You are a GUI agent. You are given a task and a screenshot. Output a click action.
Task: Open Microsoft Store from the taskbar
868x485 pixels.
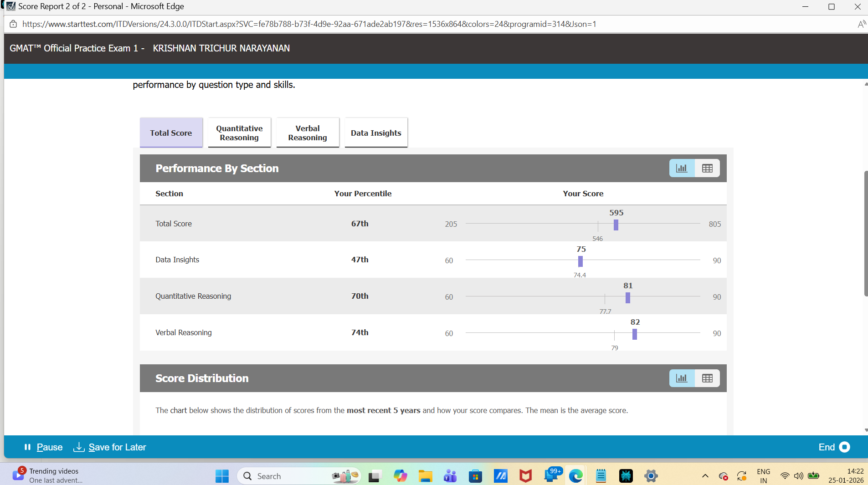pyautogui.click(x=475, y=475)
